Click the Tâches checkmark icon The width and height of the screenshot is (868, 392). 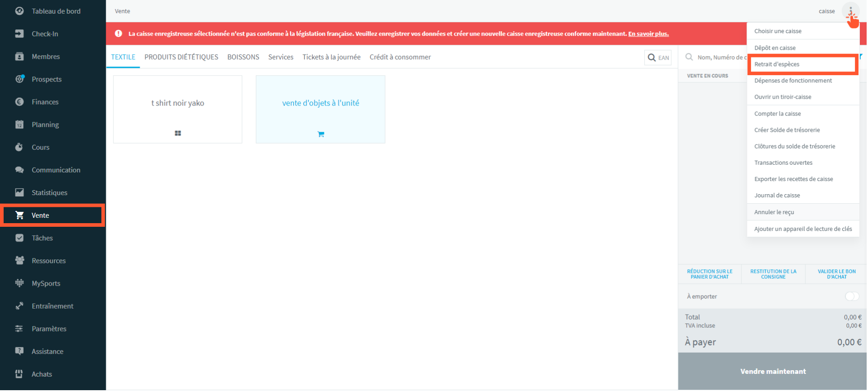[x=19, y=238]
